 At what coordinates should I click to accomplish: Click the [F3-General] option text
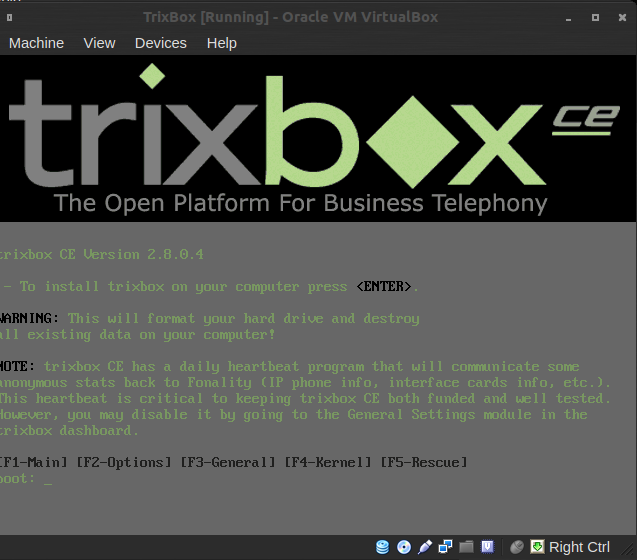tap(228, 462)
